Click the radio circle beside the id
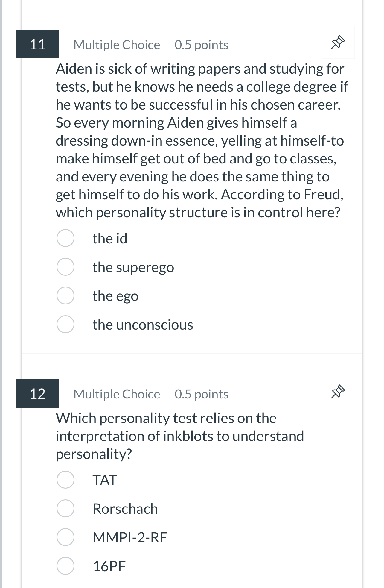Viewport: 384px width, 588px height. coord(65,238)
